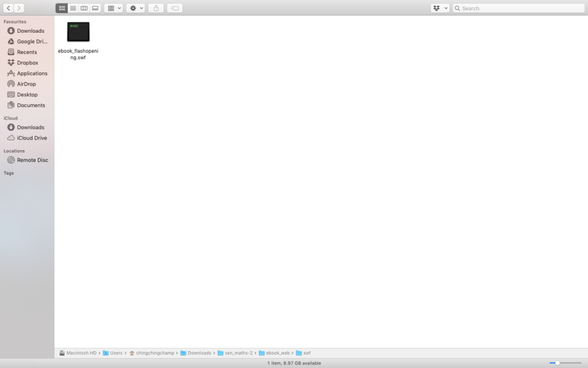Switch to gallery view mode
Image resolution: width=588 pixels, height=368 pixels.
pos(95,8)
